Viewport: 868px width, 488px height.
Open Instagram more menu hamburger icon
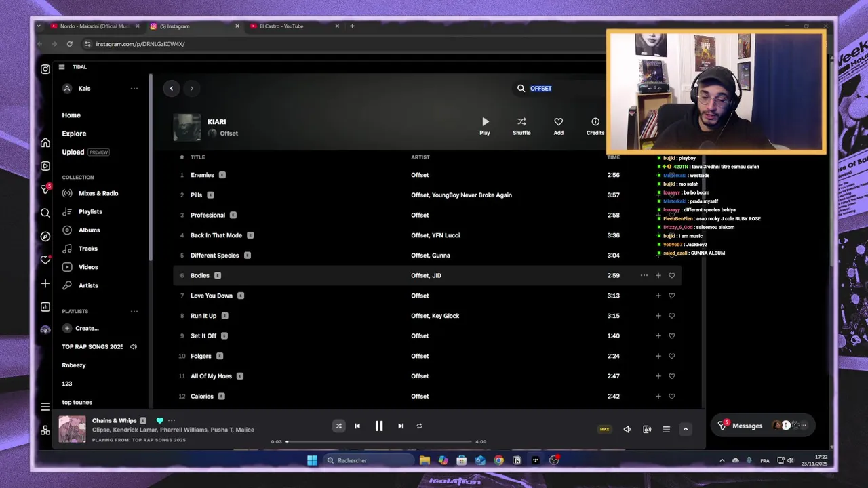point(45,407)
